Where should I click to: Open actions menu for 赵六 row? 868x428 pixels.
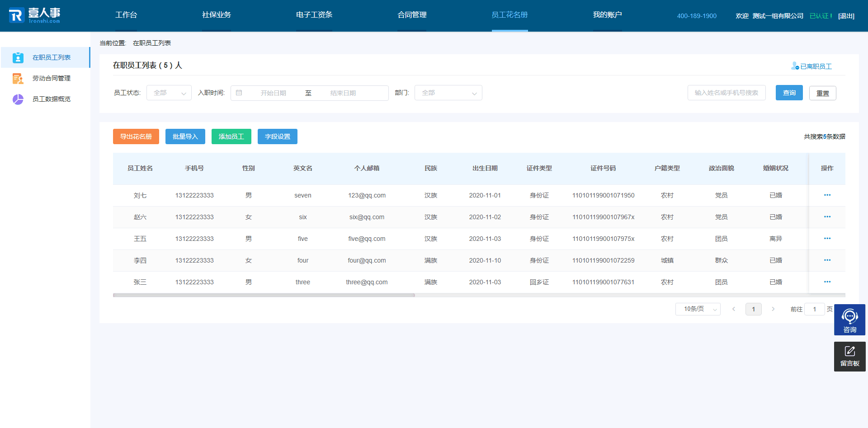coord(827,217)
